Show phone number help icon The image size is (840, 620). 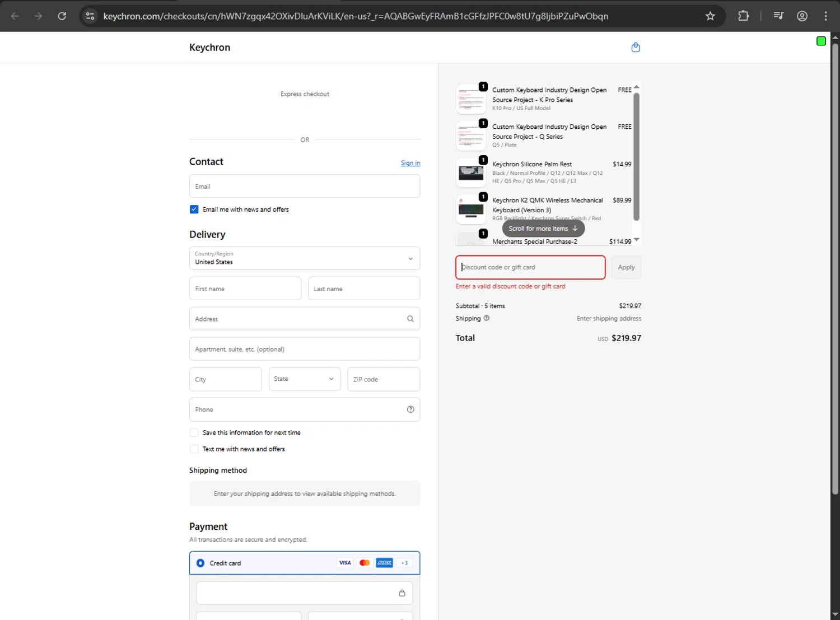pos(410,409)
